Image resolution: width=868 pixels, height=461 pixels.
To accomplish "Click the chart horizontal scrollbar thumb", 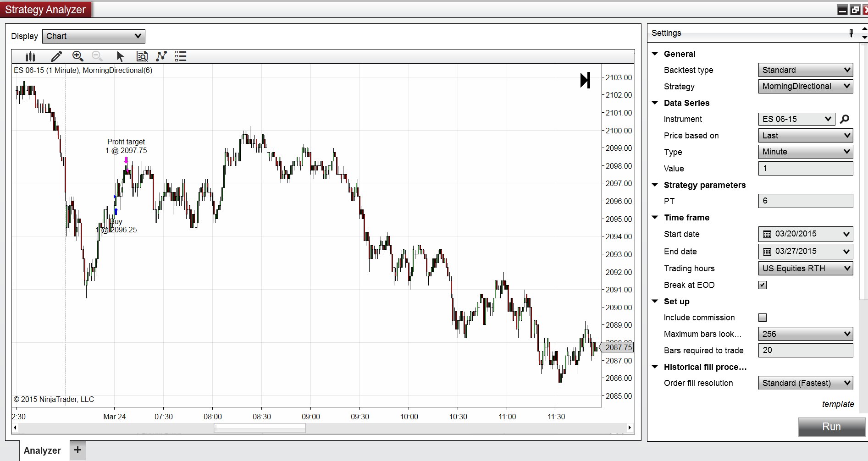I will [x=260, y=428].
